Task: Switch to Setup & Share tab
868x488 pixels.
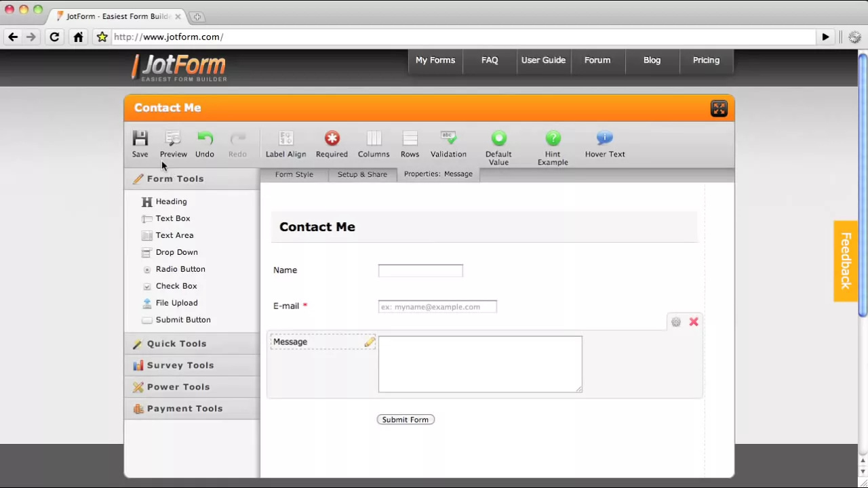Action: pos(362,174)
